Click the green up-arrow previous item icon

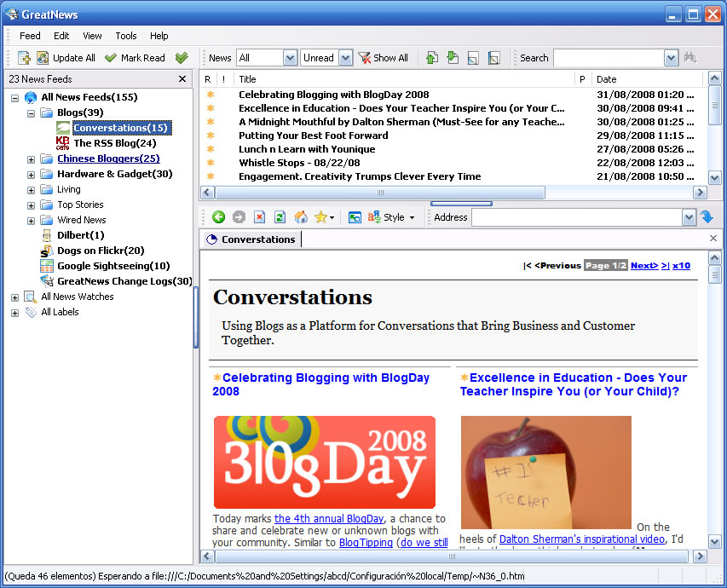pos(431,58)
